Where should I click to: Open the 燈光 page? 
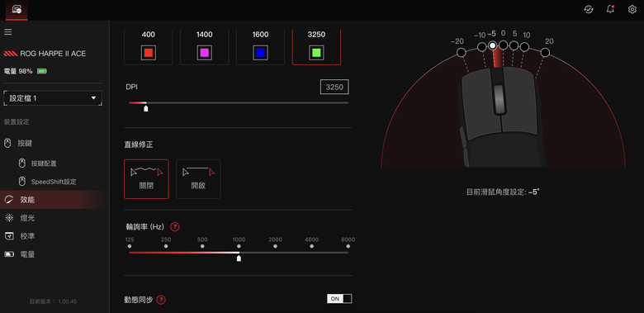(x=27, y=218)
